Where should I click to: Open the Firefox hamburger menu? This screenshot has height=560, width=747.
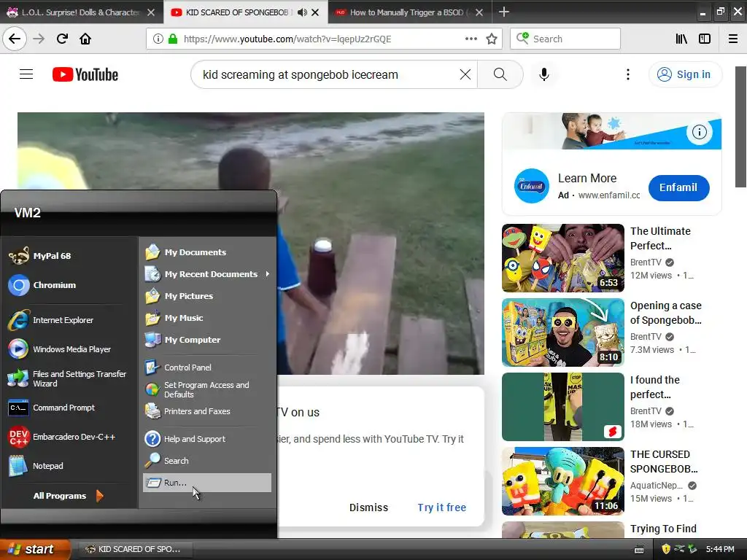[x=733, y=39]
